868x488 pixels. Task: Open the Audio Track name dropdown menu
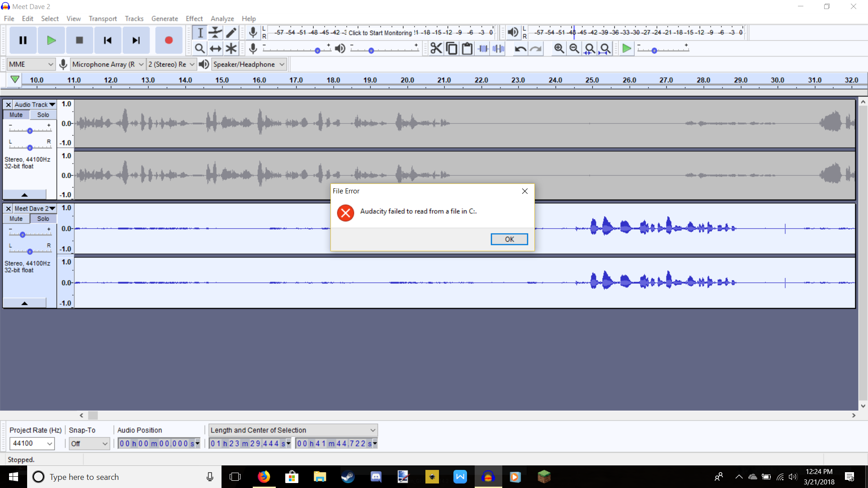pyautogui.click(x=51, y=104)
